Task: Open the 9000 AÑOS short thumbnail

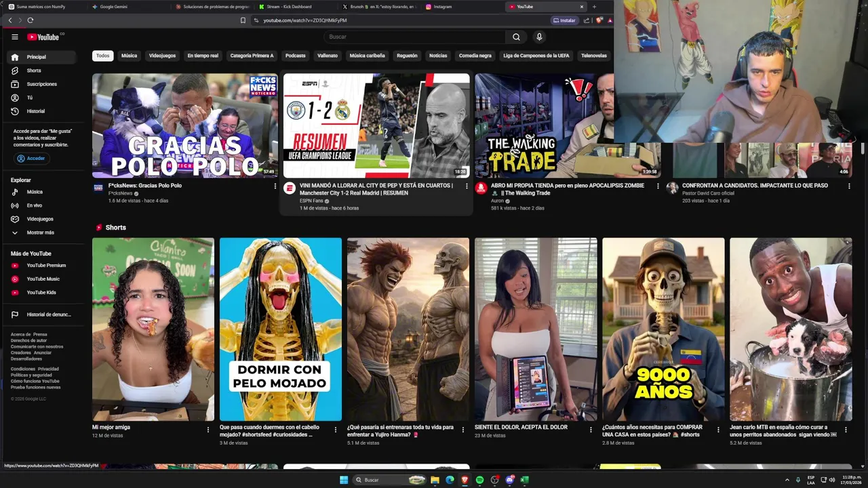Action: click(x=663, y=329)
